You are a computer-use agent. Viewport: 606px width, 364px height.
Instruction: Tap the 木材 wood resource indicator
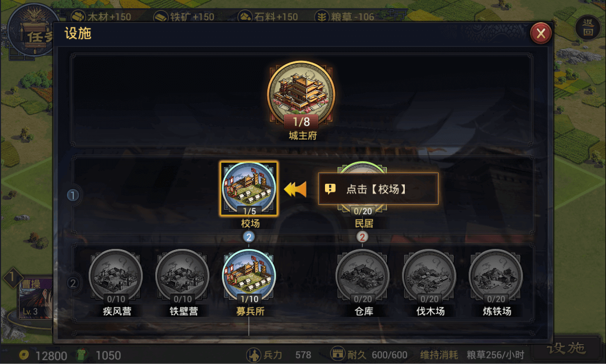pos(101,17)
